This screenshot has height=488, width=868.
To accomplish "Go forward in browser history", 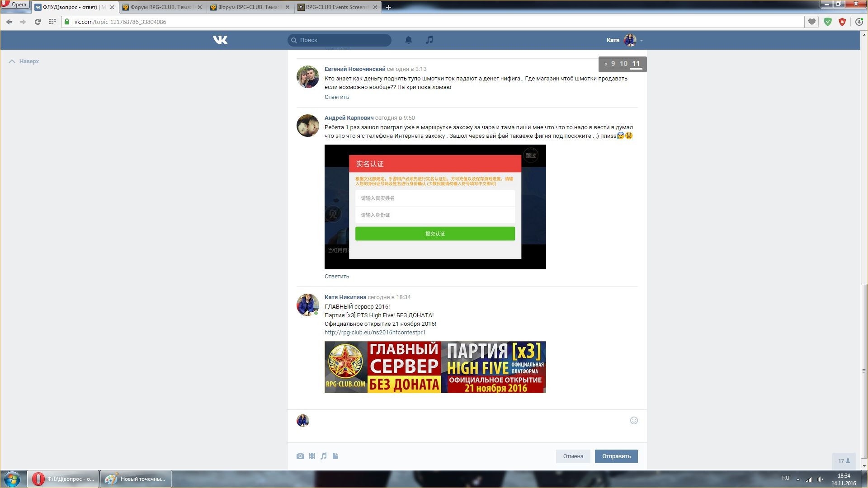I will click(23, 22).
